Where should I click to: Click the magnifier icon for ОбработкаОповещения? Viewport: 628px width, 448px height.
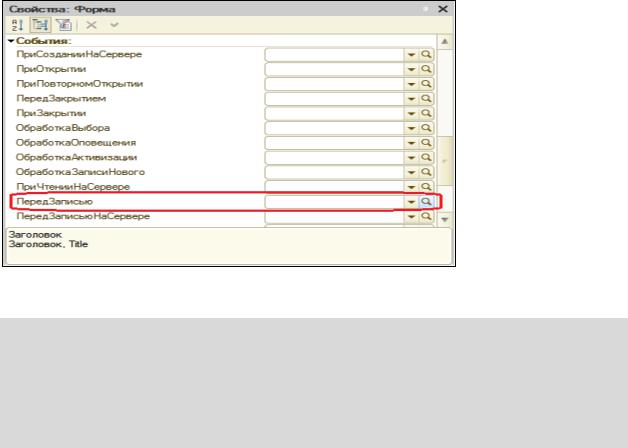426,143
